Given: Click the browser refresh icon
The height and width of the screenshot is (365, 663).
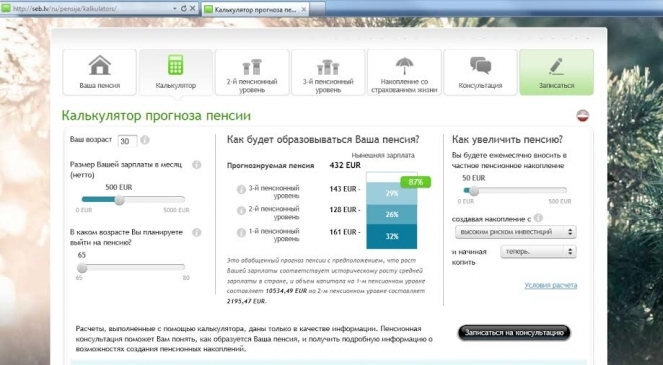Looking at the screenshot, I should tap(184, 8).
